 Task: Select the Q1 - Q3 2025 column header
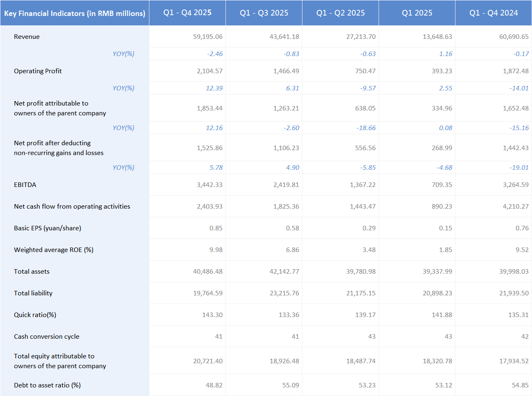[x=264, y=13]
